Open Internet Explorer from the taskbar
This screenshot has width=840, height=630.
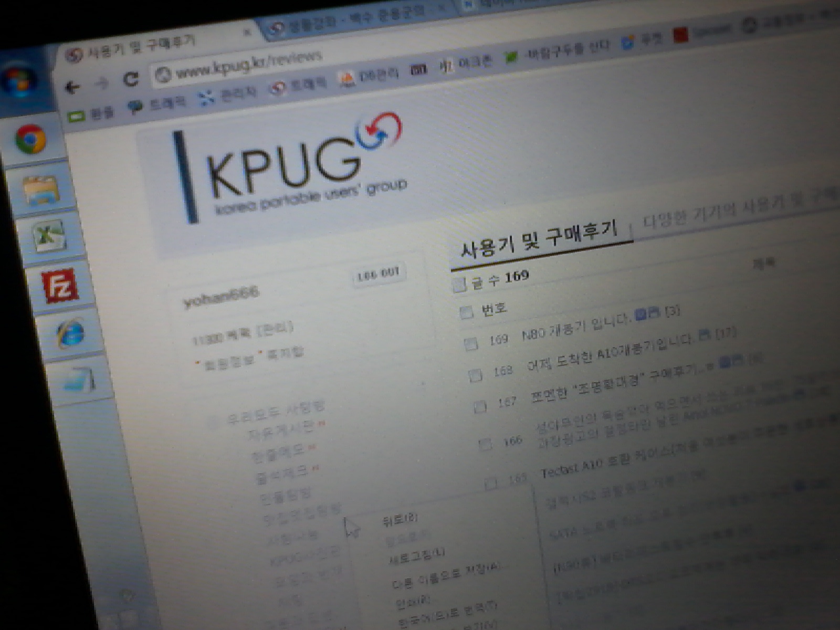[x=71, y=333]
